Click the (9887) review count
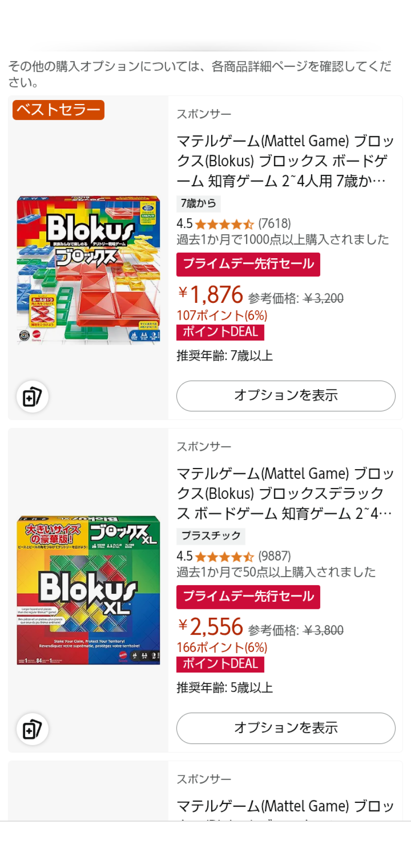The height and width of the screenshot is (868, 411). [275, 556]
